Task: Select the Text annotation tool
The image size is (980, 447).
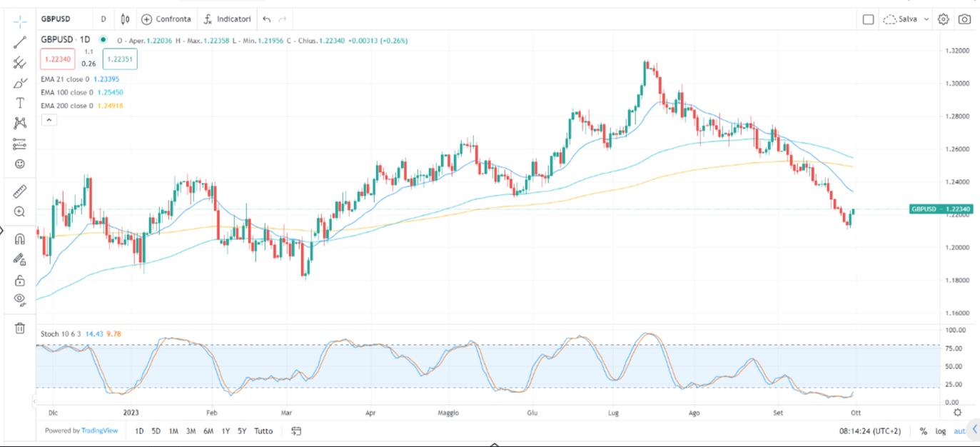Action: (19, 102)
